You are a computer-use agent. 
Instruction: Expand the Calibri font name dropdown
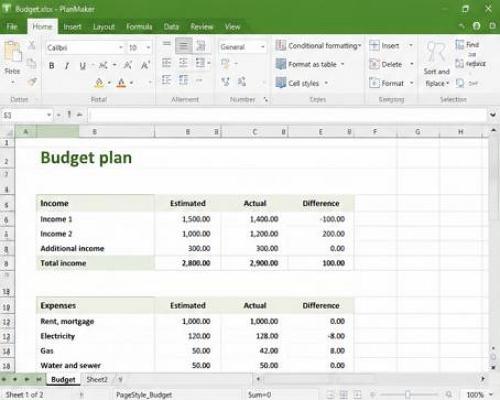121,48
